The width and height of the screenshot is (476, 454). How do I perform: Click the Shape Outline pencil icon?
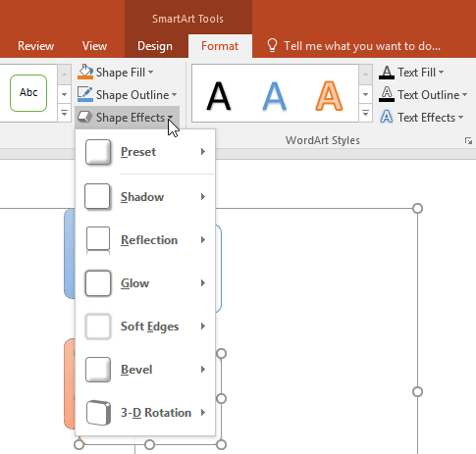(85, 94)
